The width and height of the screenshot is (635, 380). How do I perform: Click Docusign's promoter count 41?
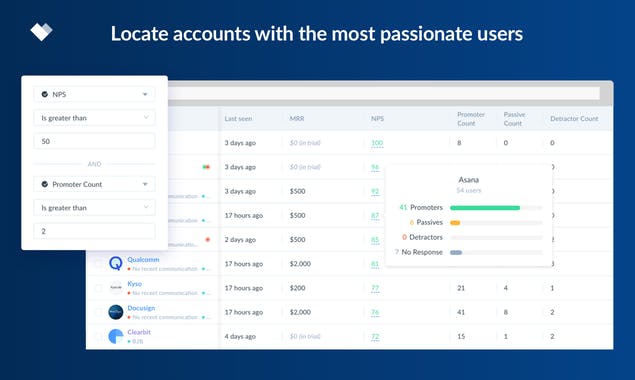coord(461,312)
